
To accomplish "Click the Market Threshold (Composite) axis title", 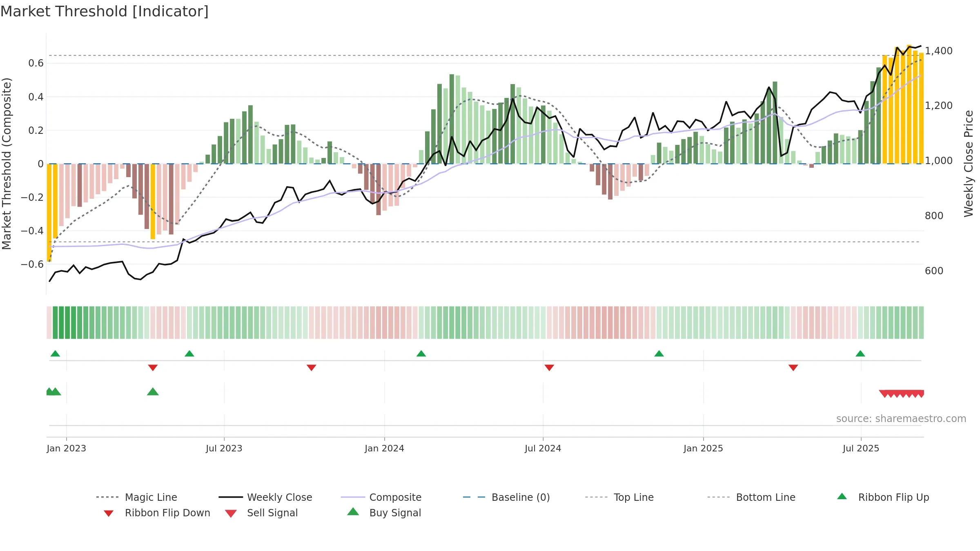I will 7,164.
